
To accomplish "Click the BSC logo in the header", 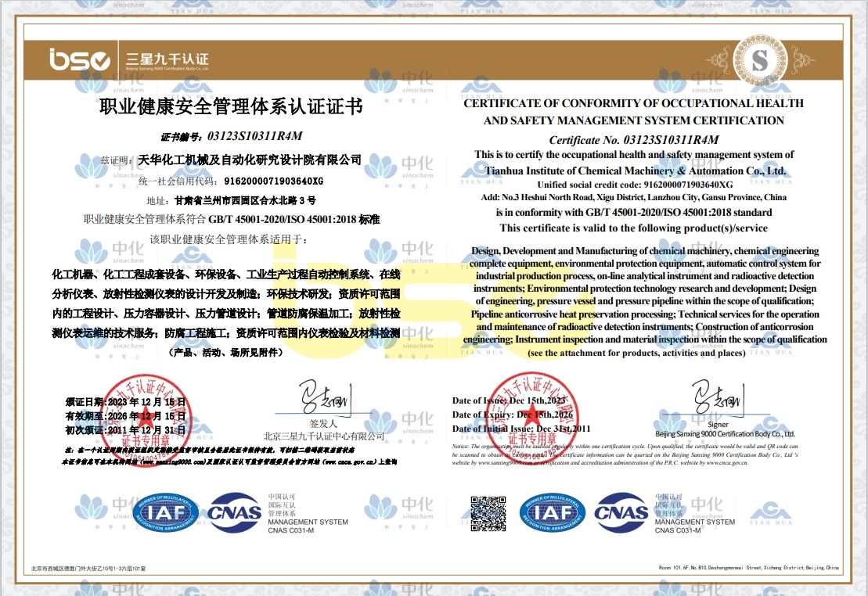I will pyautogui.click(x=78, y=59).
